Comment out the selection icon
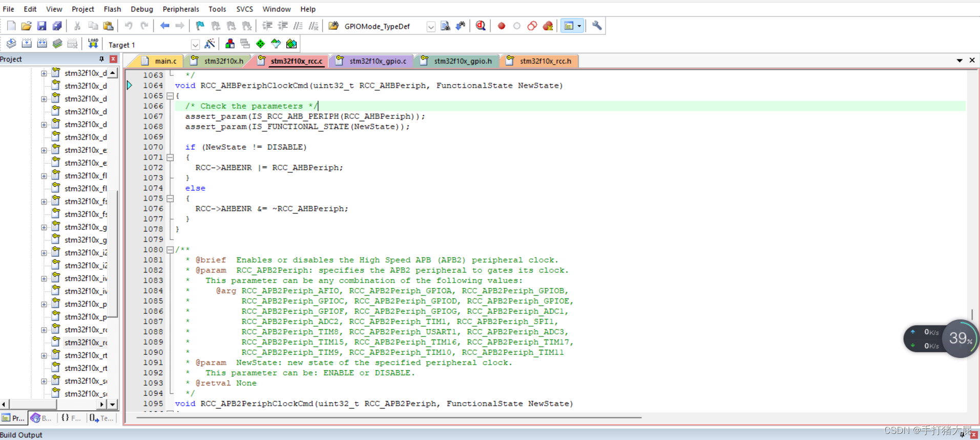Screen dimensions: 980x440 point(298,26)
